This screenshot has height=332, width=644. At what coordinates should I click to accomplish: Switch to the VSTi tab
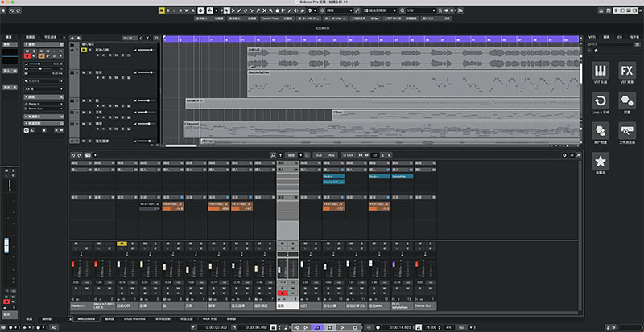(x=592, y=37)
